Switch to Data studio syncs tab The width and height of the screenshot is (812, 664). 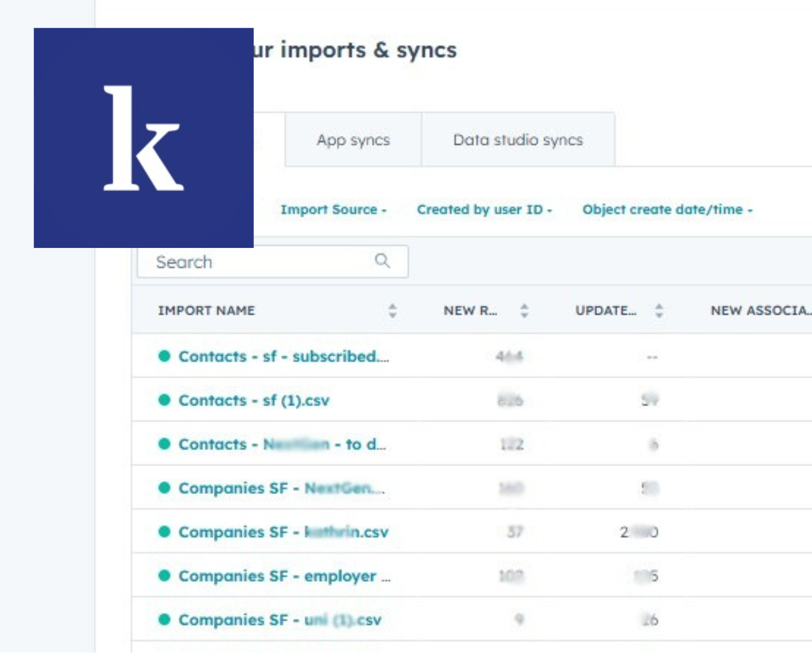pyautogui.click(x=518, y=140)
